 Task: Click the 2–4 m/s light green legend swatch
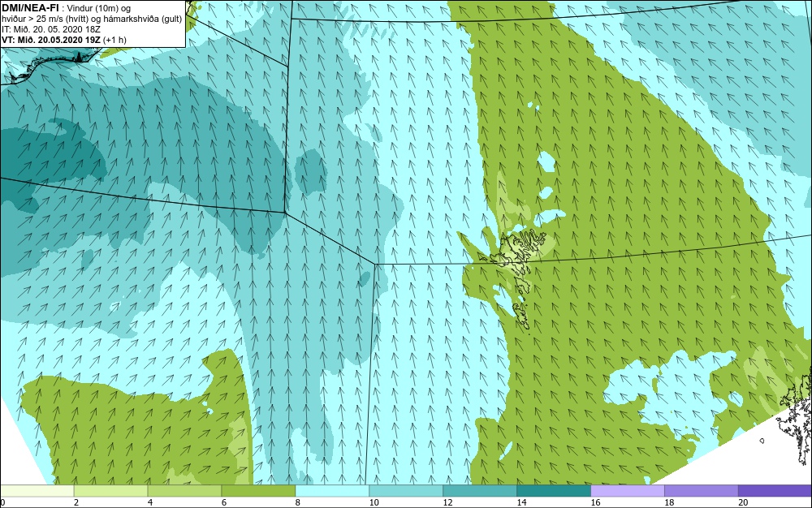[110, 491]
